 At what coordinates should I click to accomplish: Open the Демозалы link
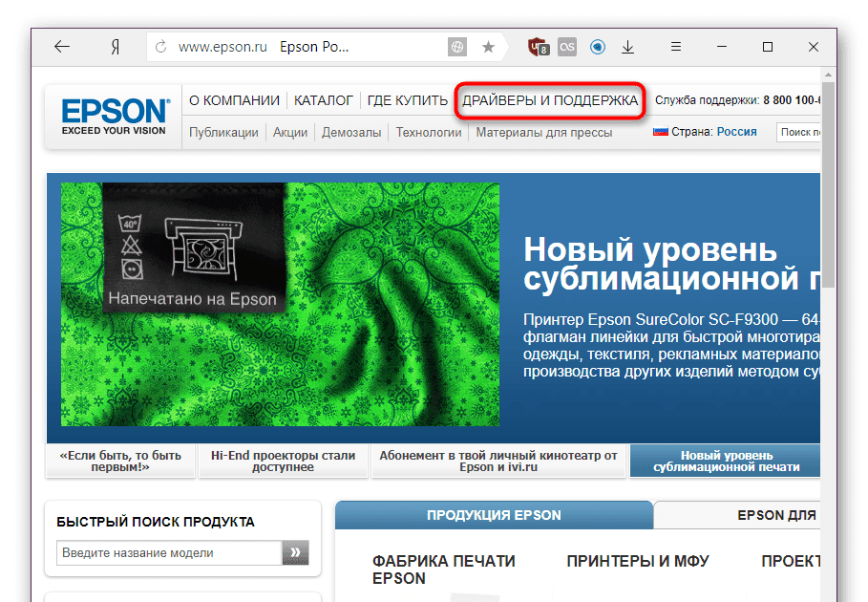(351, 133)
